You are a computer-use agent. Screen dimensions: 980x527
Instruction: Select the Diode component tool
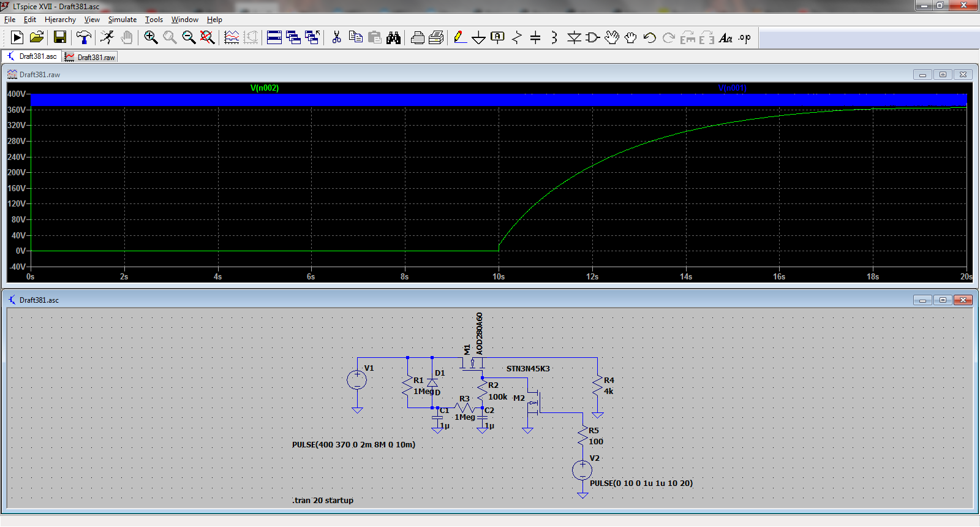click(x=574, y=38)
